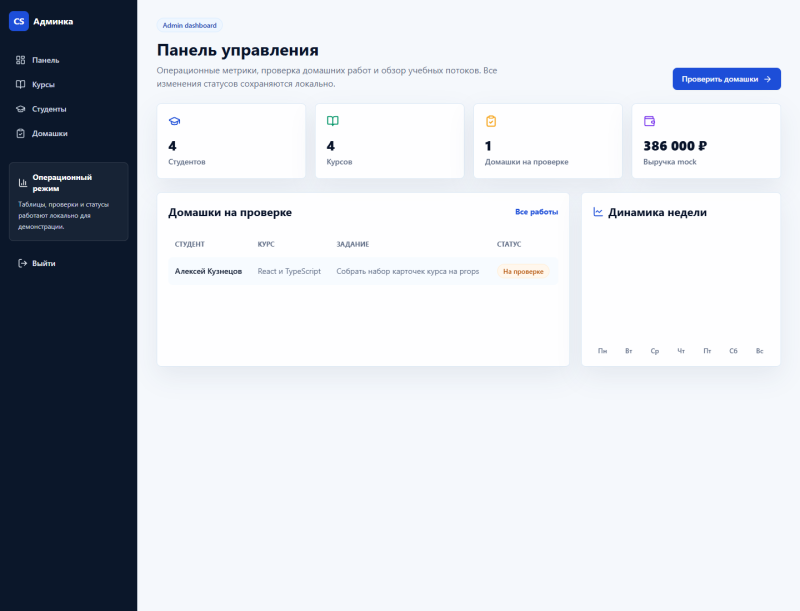This screenshot has height=611, width=800.
Task: Click the Домашки на проверке table heading
Action: (230, 212)
